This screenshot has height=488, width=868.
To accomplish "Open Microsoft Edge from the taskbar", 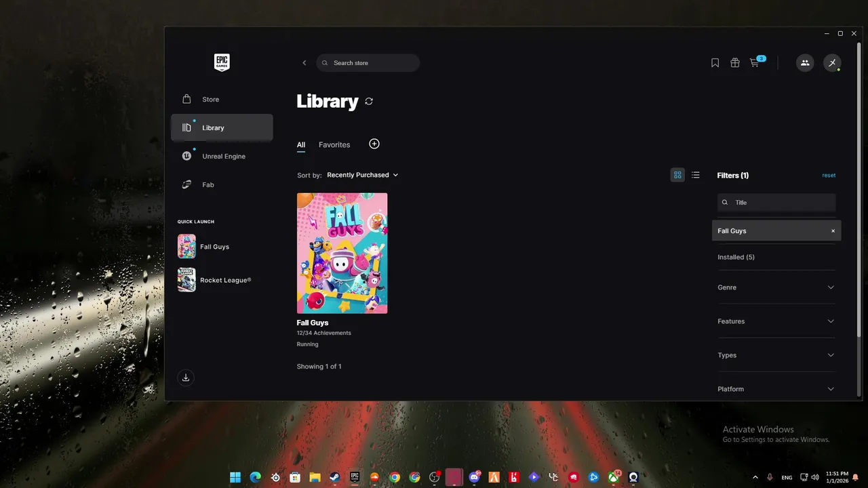I will 255,477.
